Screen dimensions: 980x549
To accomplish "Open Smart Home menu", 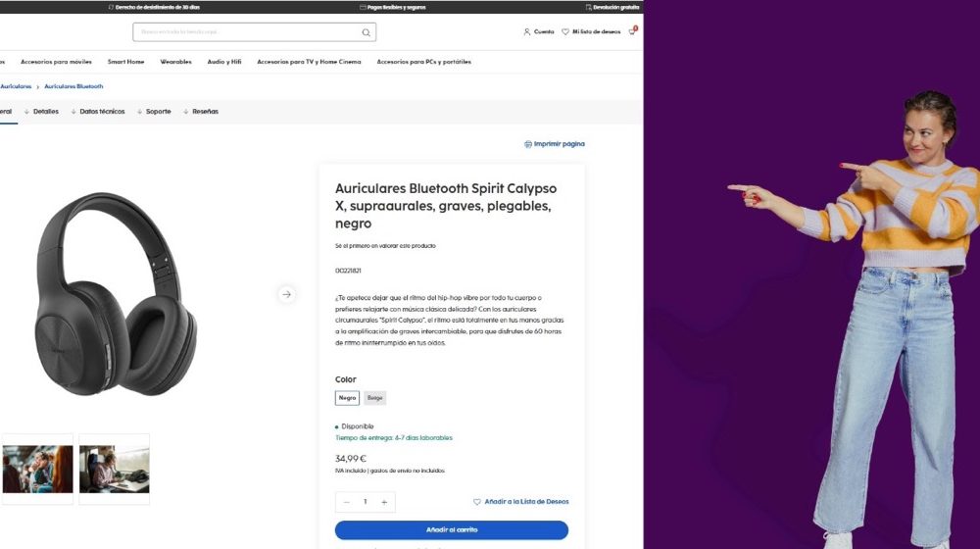I will [125, 62].
